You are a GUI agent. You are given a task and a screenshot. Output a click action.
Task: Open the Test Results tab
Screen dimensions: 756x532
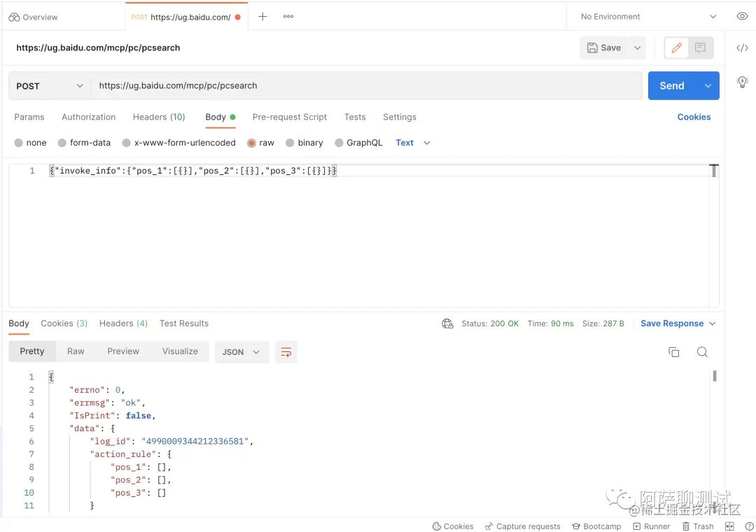point(184,323)
